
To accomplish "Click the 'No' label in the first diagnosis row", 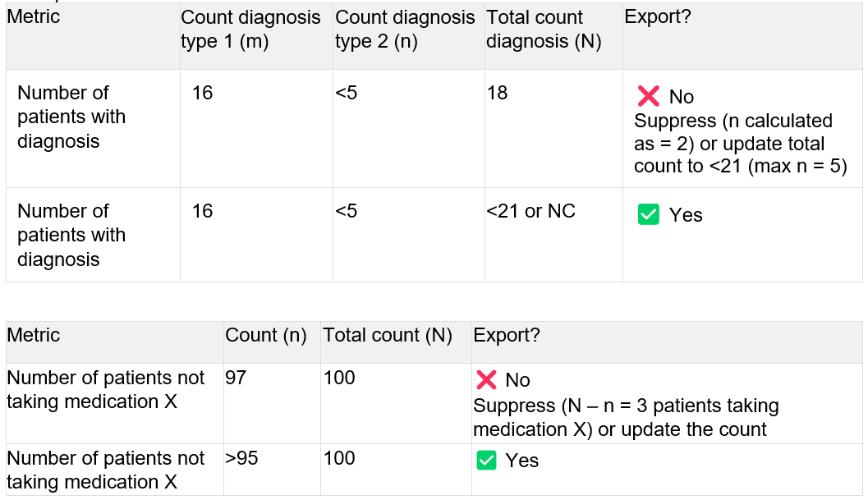I will 682,97.
